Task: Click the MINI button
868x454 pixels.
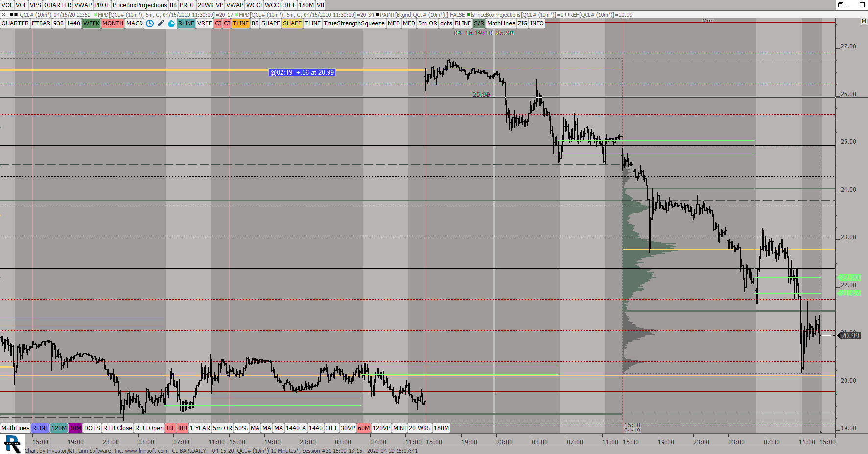Action: (x=399, y=428)
